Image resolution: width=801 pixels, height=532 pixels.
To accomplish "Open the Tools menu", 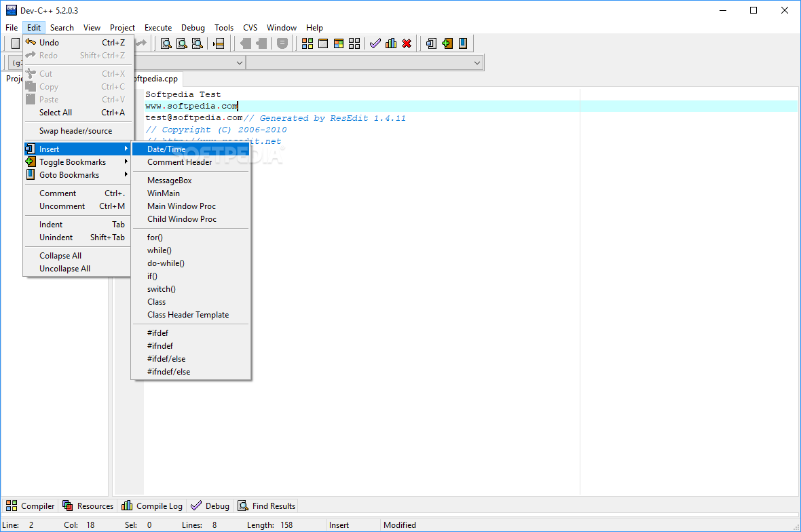I will click(x=224, y=28).
